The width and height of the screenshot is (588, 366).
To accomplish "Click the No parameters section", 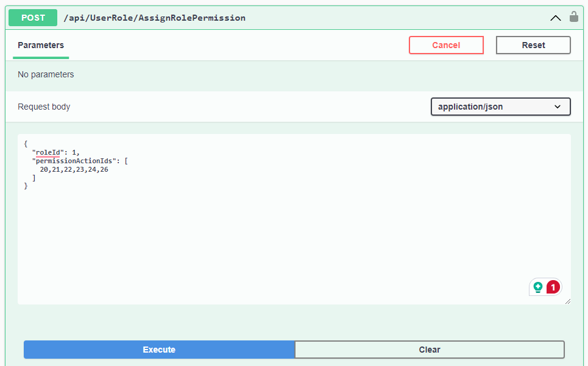I will (x=46, y=74).
